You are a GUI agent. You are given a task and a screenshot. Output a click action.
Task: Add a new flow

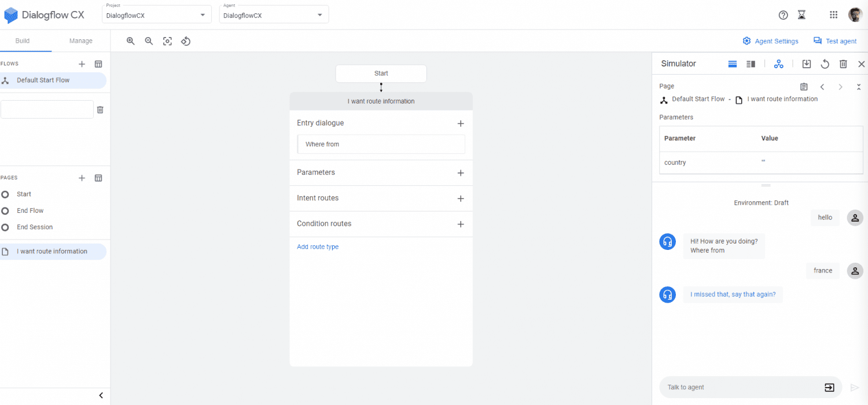point(82,64)
